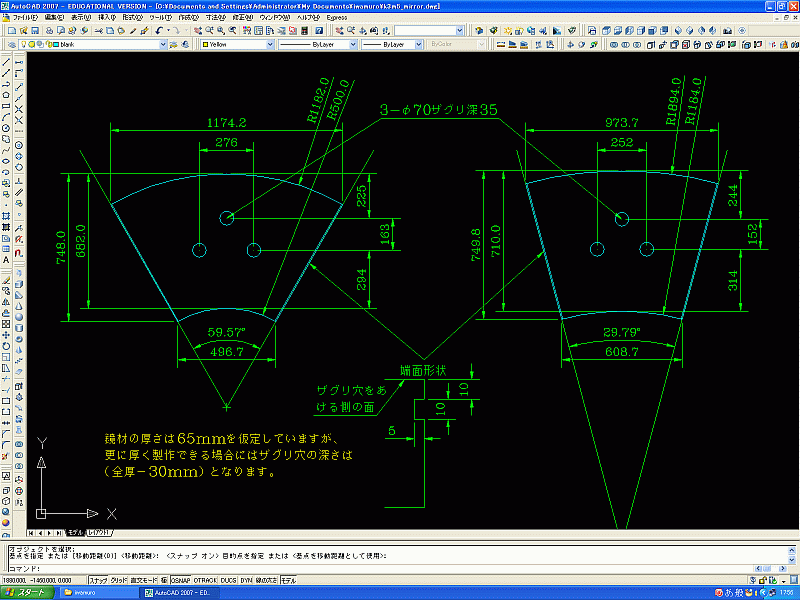Click the Save icon in toolbar

click(35, 31)
